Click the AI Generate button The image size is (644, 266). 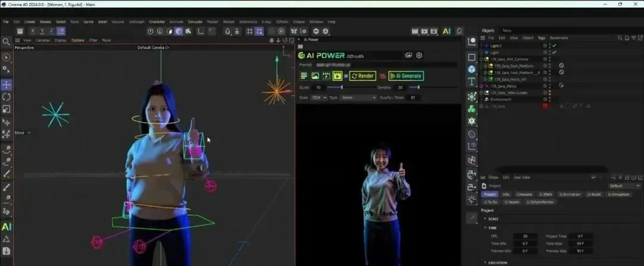click(x=405, y=76)
